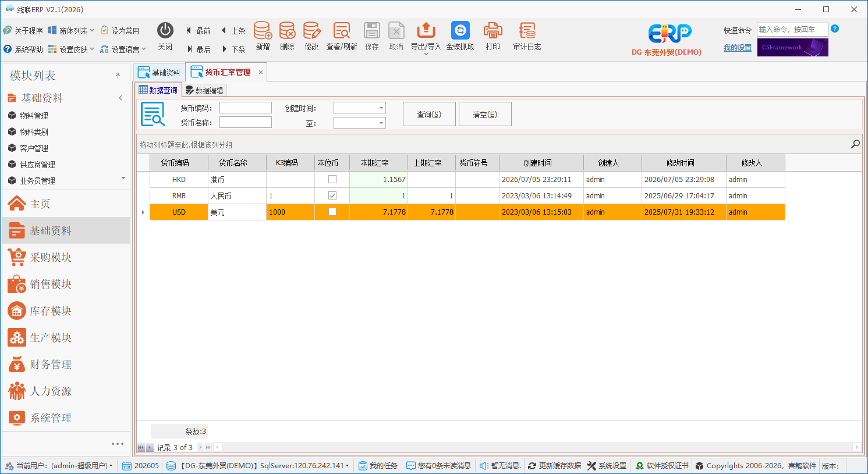The height and width of the screenshot is (474, 868).
Task: Open the 窗体列表 dropdown menu
Action: [70, 31]
